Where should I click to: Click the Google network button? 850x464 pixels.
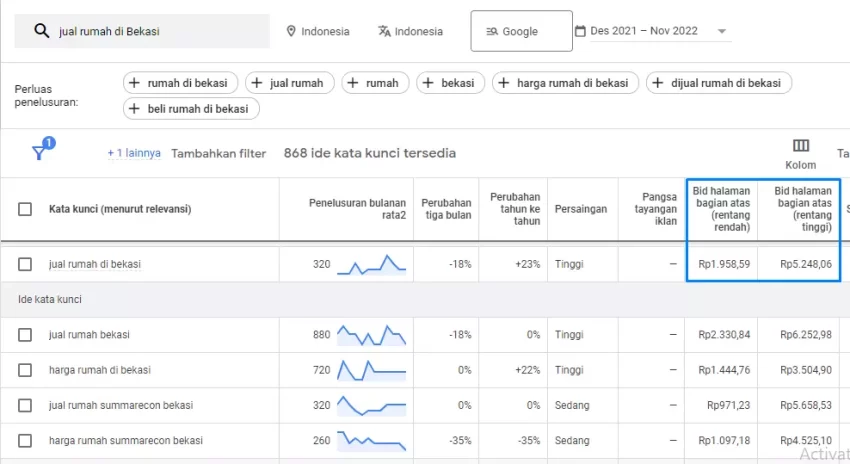click(521, 31)
